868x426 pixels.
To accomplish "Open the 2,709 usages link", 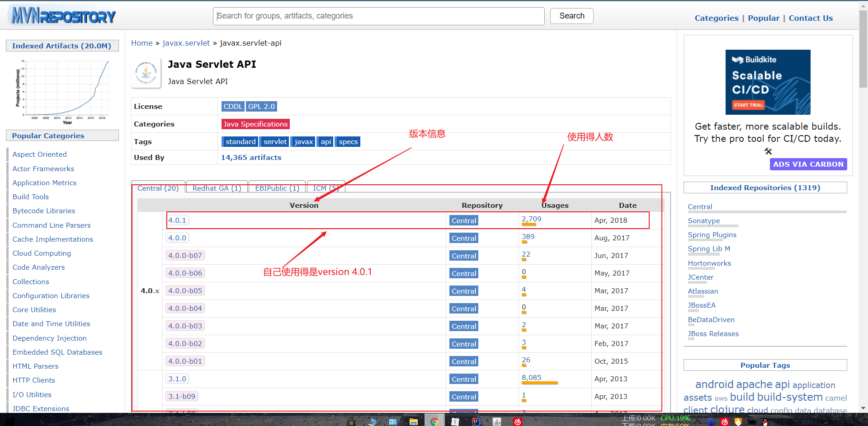I will (x=531, y=219).
